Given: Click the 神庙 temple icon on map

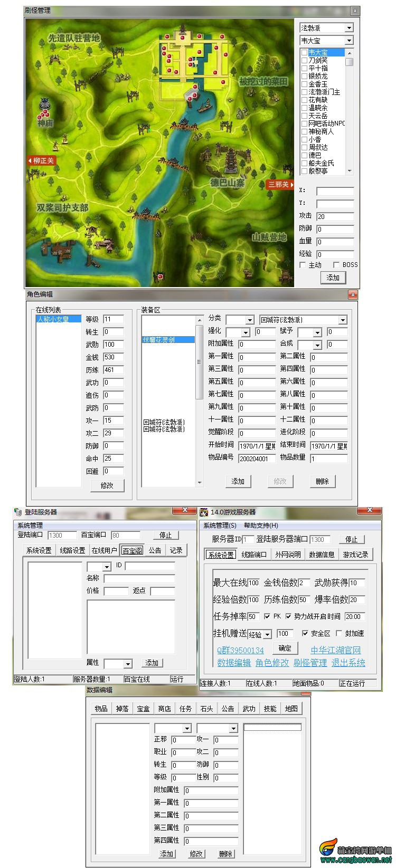Looking at the screenshot, I should coord(45,104).
